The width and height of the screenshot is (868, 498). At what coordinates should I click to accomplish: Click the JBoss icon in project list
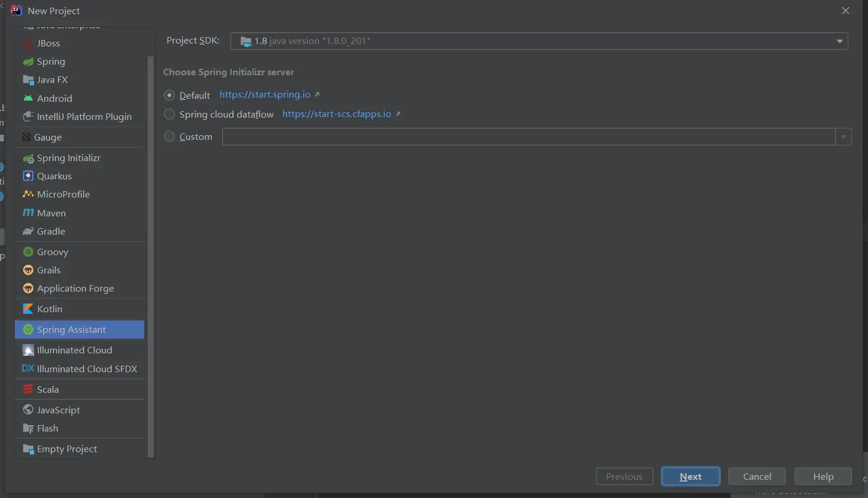pyautogui.click(x=28, y=43)
